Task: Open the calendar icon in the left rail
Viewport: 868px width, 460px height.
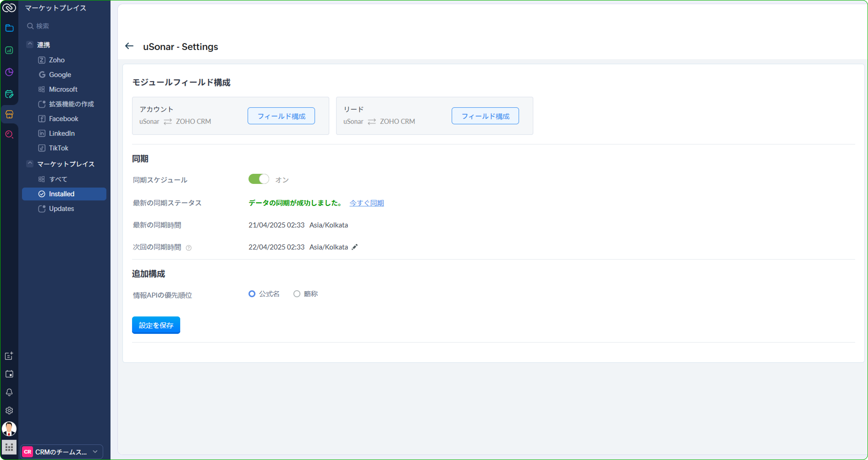Action: point(9,374)
